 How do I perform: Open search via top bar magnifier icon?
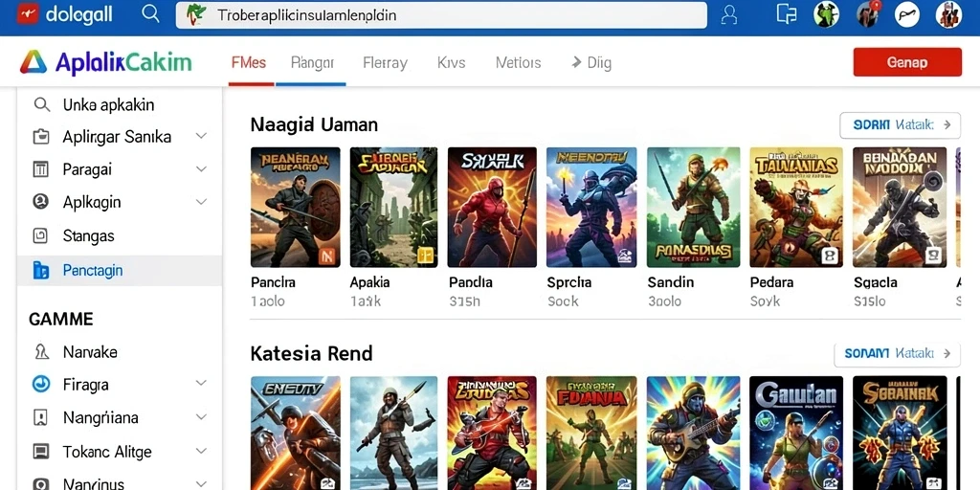tap(150, 13)
